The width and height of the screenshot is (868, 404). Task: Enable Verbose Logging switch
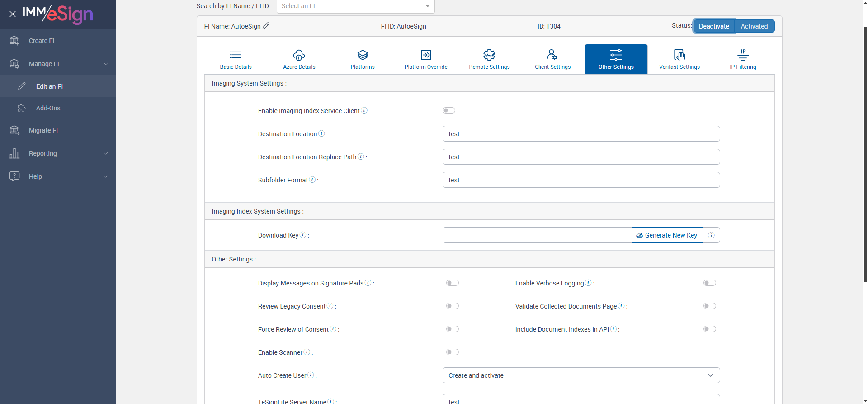coord(709,283)
